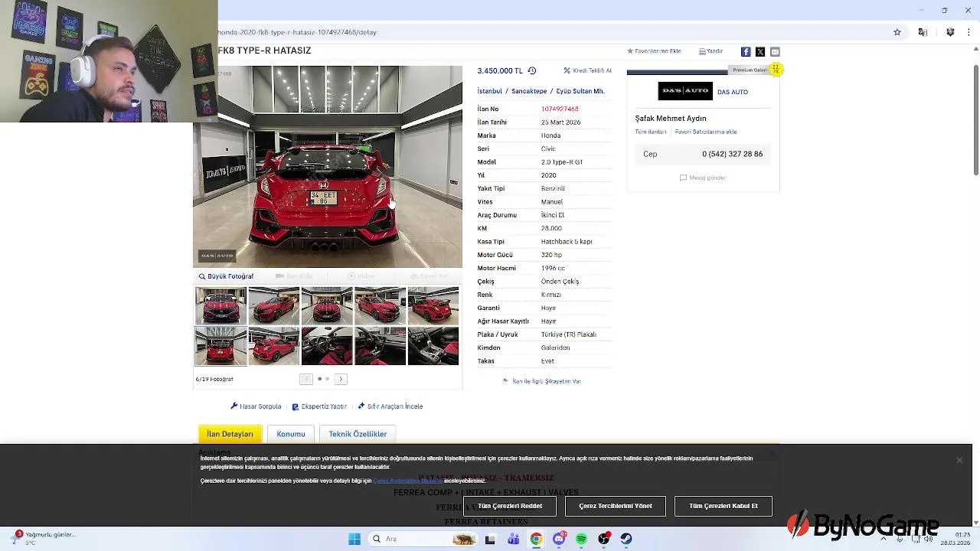The width and height of the screenshot is (980, 551).
Task: Open Büyük Fotoğraf large photo view
Action: (226, 276)
